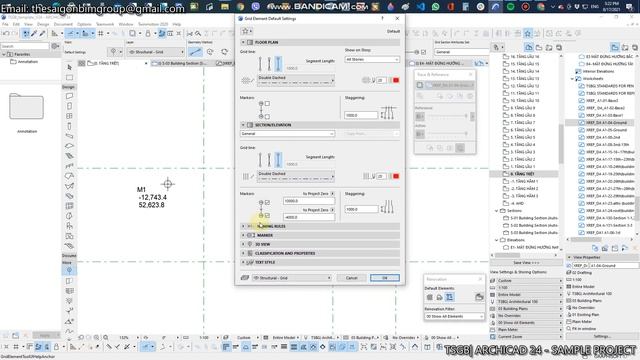Viewport: 640px width, 360px height.
Task: Open Project Map icon in Navigator
Action: click(x=529, y=47)
